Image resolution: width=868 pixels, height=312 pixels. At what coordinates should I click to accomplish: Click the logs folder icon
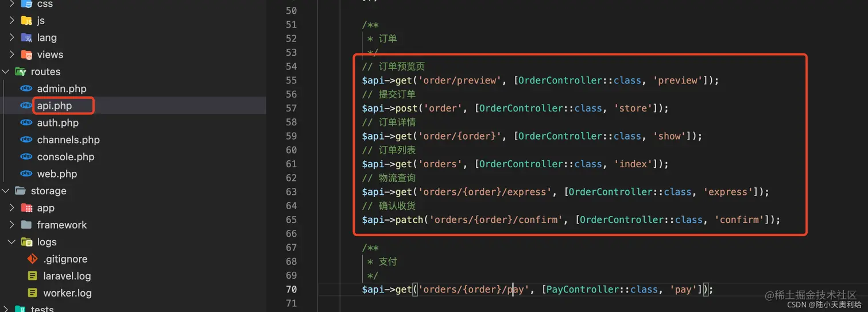point(26,242)
